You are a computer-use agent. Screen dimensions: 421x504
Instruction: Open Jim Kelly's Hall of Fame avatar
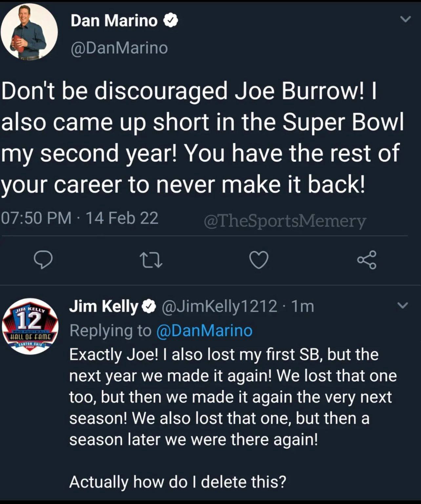click(30, 326)
